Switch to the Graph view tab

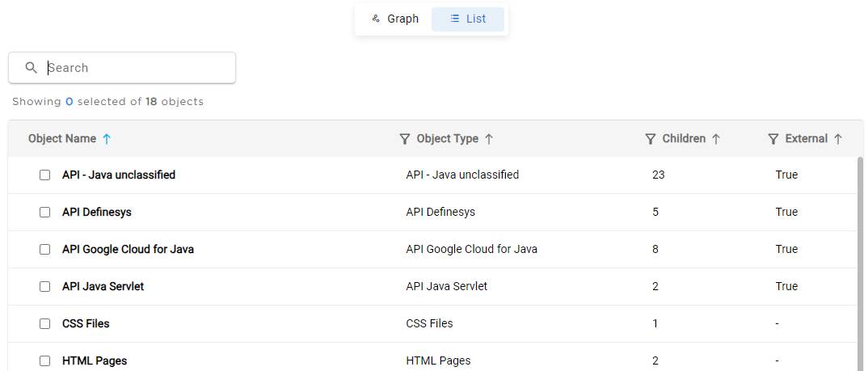[394, 19]
